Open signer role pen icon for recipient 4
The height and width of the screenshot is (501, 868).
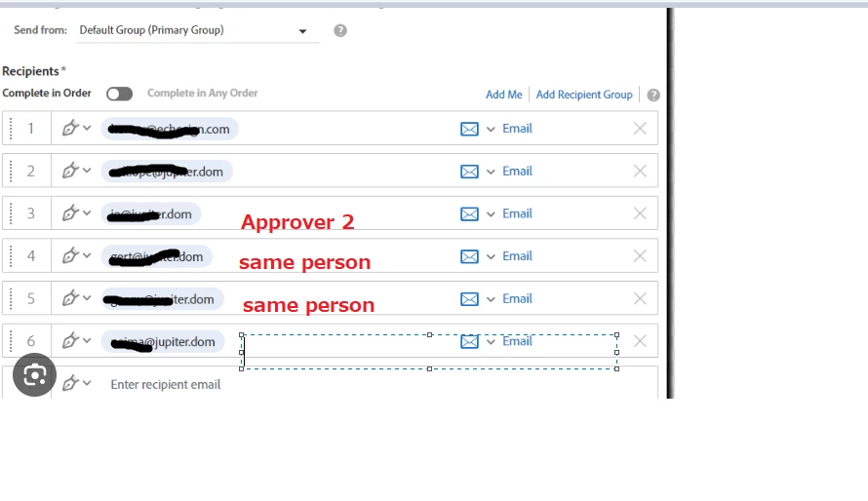[x=70, y=256]
